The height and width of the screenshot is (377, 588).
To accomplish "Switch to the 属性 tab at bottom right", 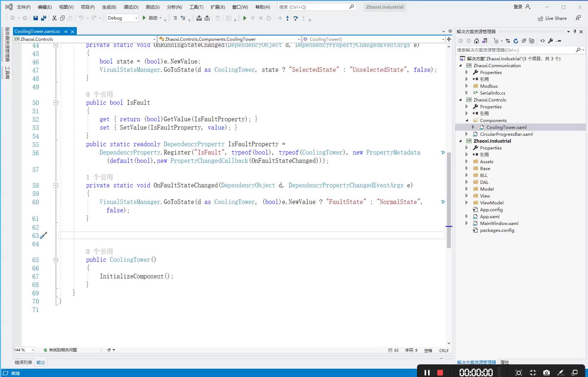I will coord(505,362).
